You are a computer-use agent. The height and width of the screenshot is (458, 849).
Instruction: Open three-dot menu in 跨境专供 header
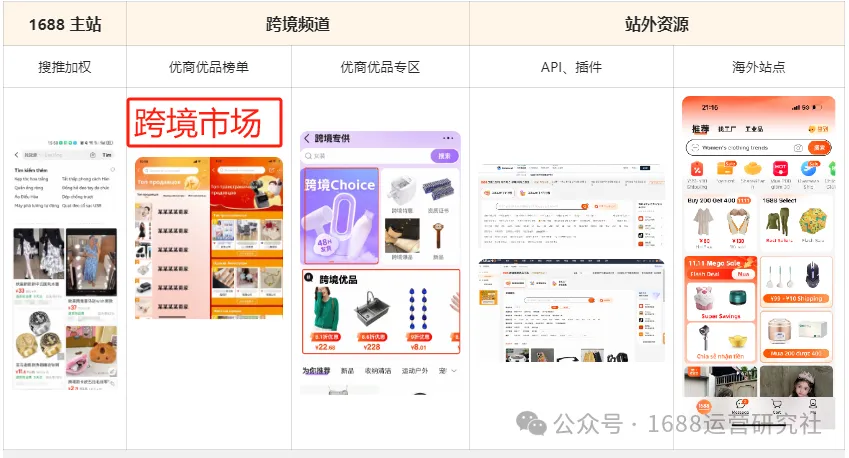pos(448,138)
